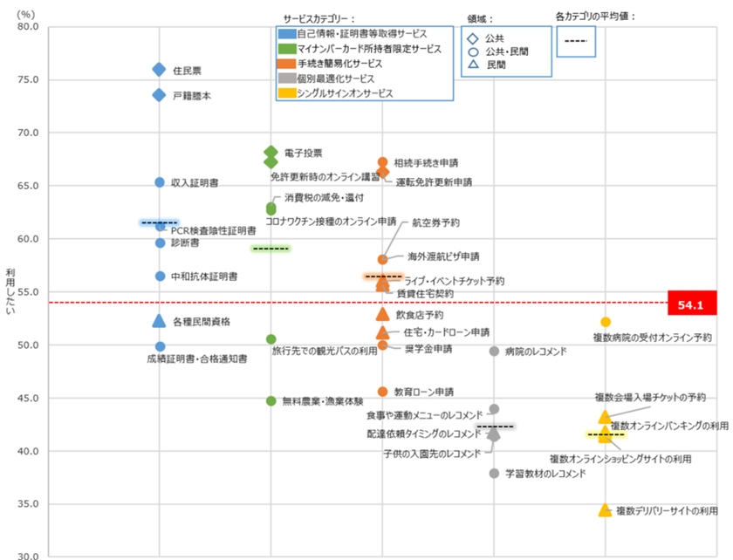Click the 各種民間資格 blue triangle marker
The width and height of the screenshot is (733, 560).
point(159,321)
